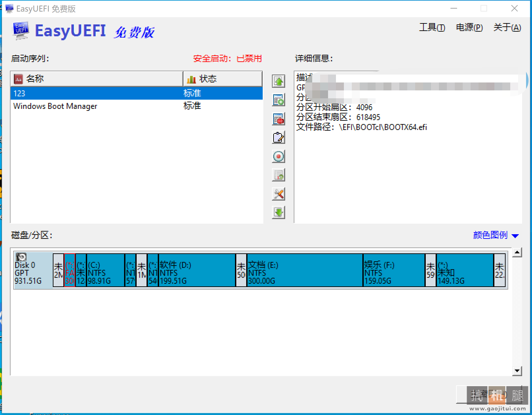Select Disk 0 GPT 931.51G
Screen dimensions: 532x415
pyautogui.click(x=33, y=270)
